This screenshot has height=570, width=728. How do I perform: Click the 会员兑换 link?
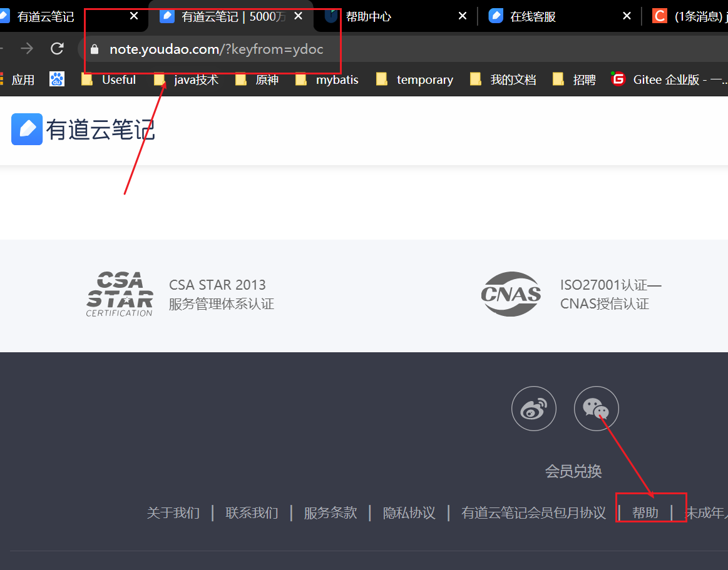pos(573,471)
